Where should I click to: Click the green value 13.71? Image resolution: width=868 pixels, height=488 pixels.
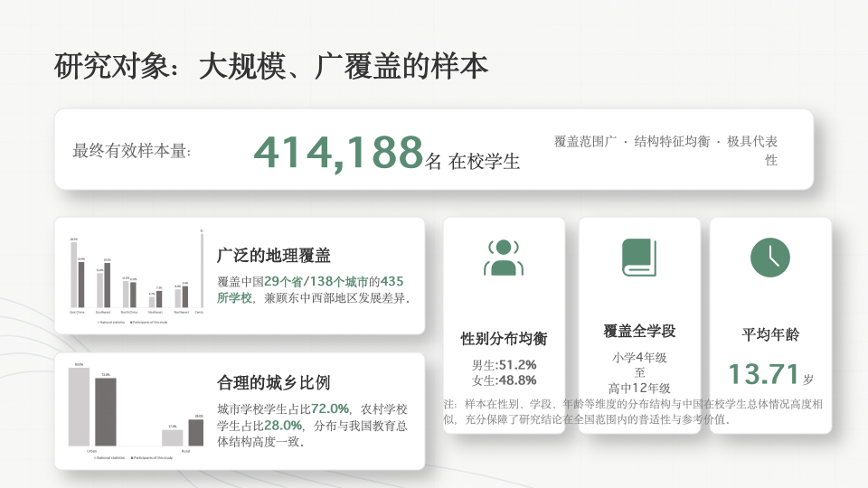(x=763, y=374)
